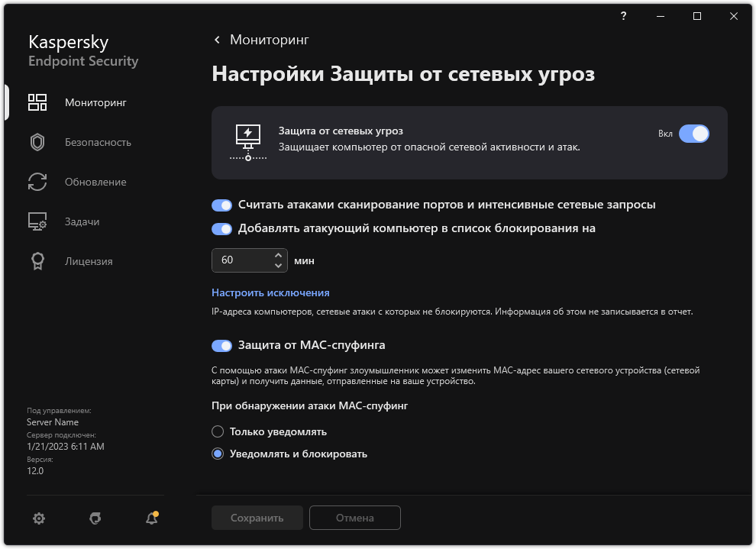Screen dimensions: 756x549
Task: Turn off MAC spoofing protection toggle
Action: [x=221, y=345]
